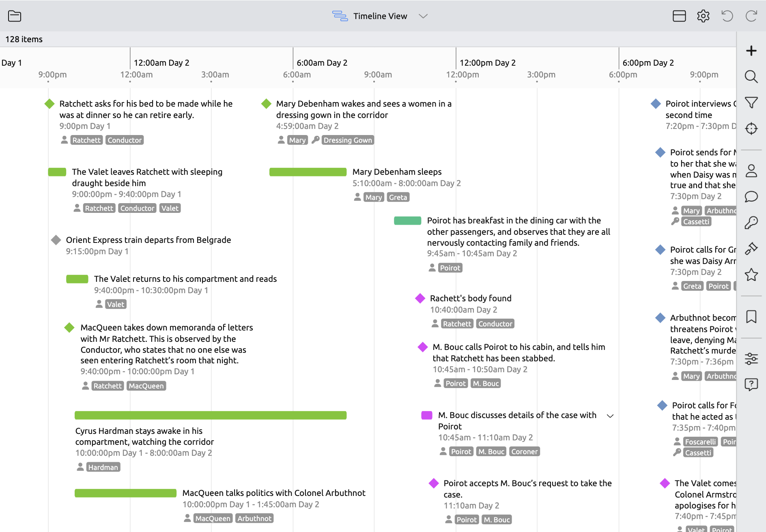Select the Mary Debenham sleeps green bar
The image size is (766, 532).
point(308,172)
